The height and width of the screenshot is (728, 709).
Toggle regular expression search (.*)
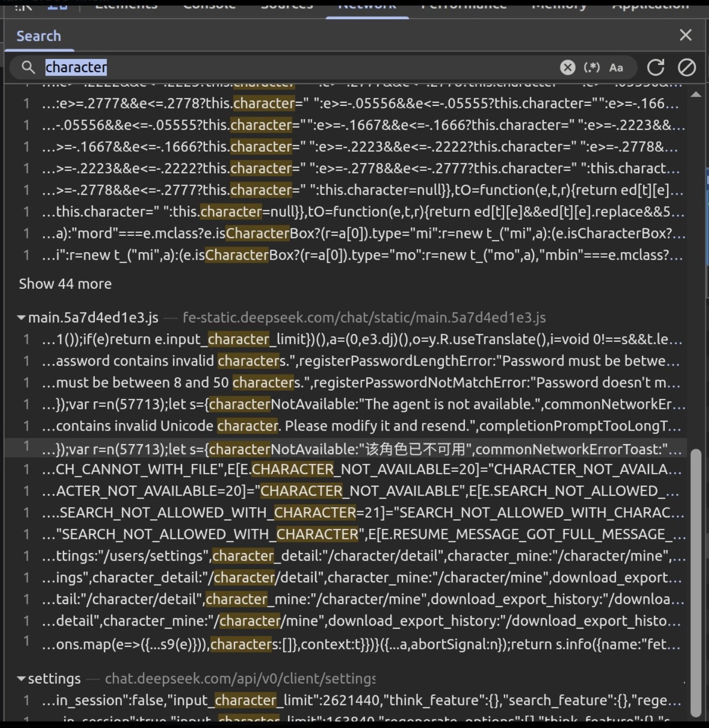pyautogui.click(x=592, y=67)
